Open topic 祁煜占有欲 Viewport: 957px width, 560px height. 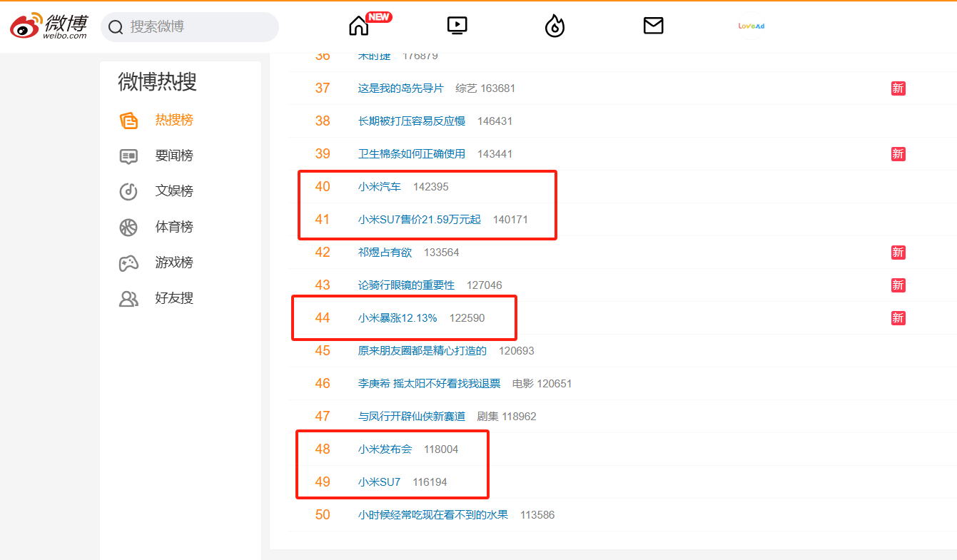click(385, 253)
